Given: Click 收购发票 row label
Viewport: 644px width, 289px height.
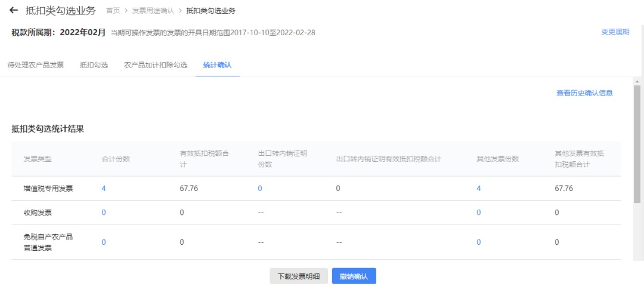Looking at the screenshot, I should (38, 213).
